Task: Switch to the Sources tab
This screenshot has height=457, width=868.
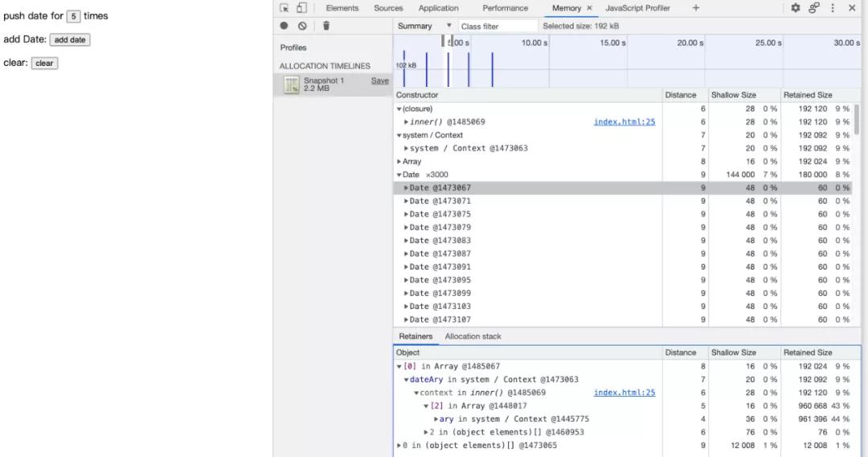Action: pyautogui.click(x=388, y=8)
